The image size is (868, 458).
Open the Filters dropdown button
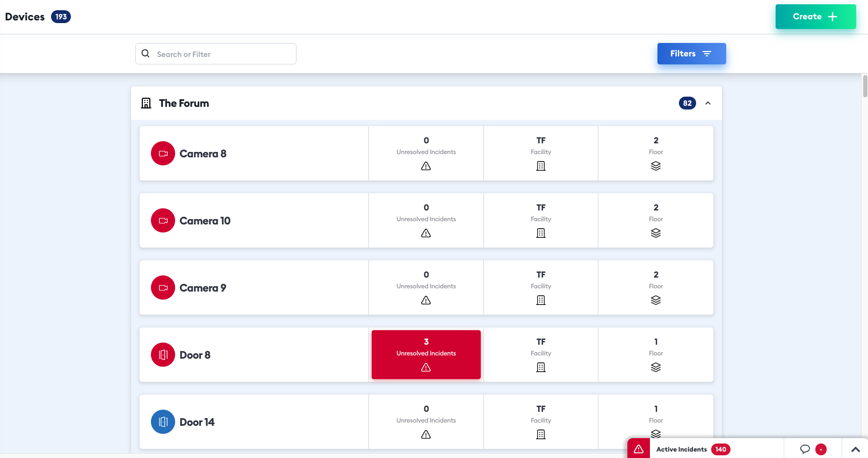point(692,54)
